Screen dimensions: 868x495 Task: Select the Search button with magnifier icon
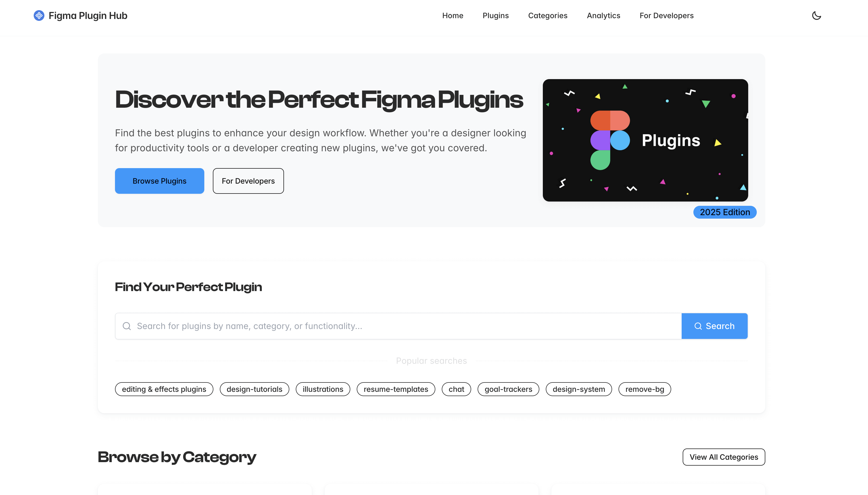pyautogui.click(x=715, y=326)
